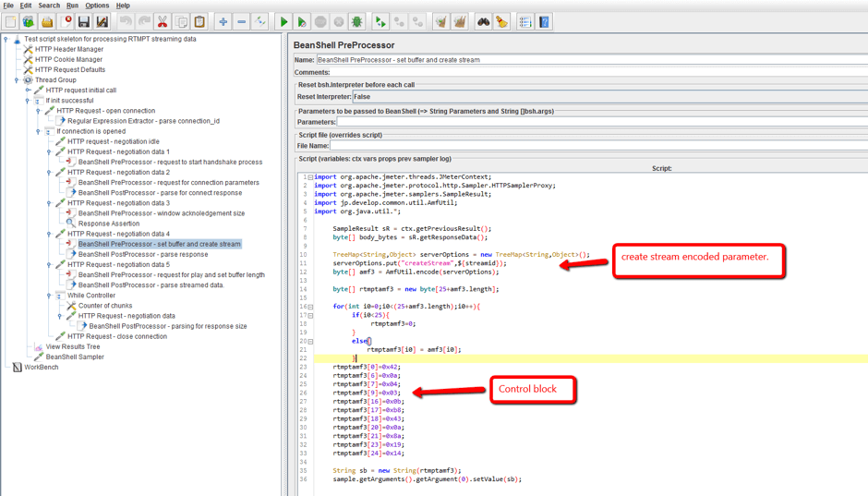Select Regular Expression Extractor - parse connection_id
Image resolution: width=868 pixels, height=496 pixels.
pyautogui.click(x=143, y=121)
